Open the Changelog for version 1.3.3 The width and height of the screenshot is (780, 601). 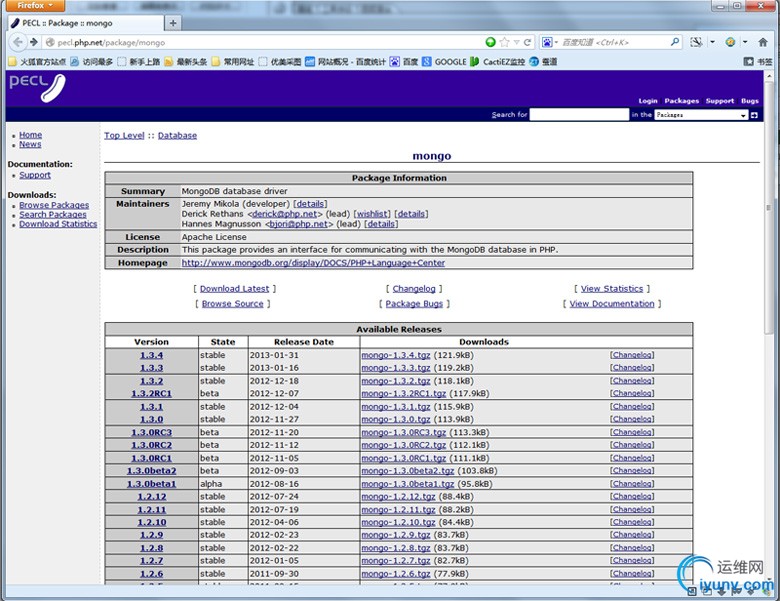click(632, 368)
